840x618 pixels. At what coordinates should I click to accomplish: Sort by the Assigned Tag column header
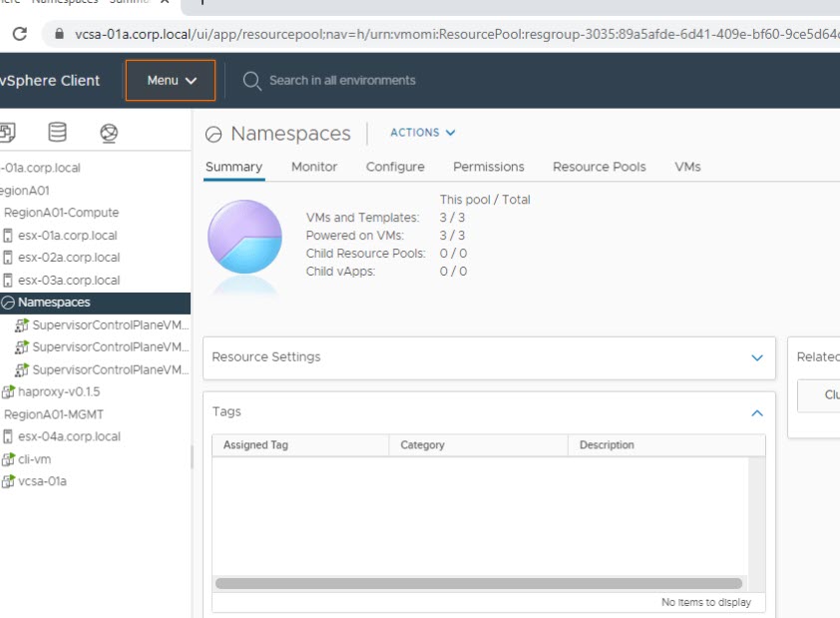coord(255,445)
